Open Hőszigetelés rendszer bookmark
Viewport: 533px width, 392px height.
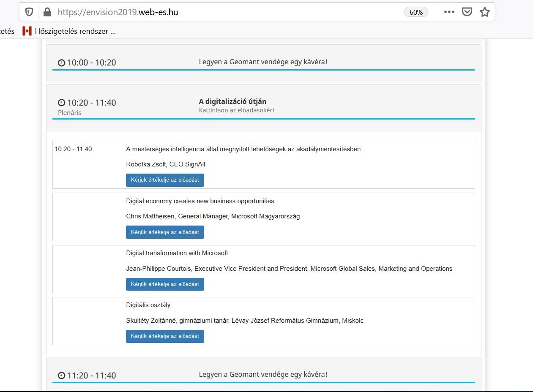click(x=70, y=31)
